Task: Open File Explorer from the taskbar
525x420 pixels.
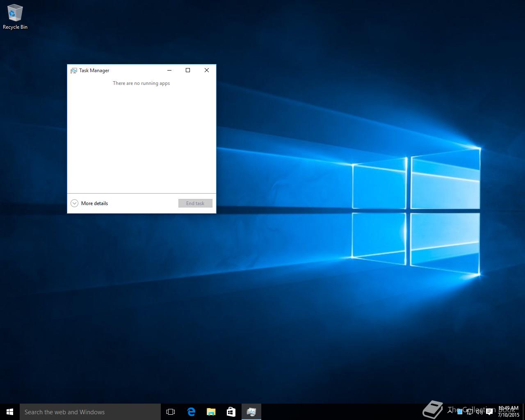Action: pos(211,412)
